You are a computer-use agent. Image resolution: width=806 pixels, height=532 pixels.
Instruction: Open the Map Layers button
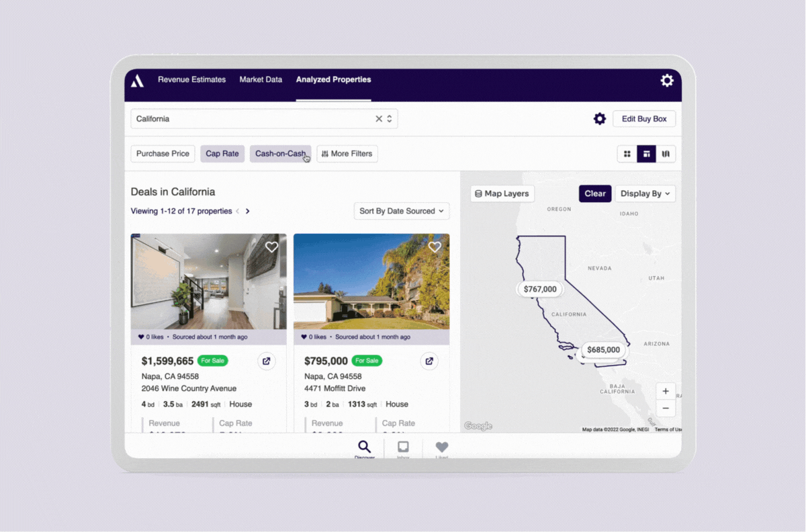pyautogui.click(x=502, y=193)
